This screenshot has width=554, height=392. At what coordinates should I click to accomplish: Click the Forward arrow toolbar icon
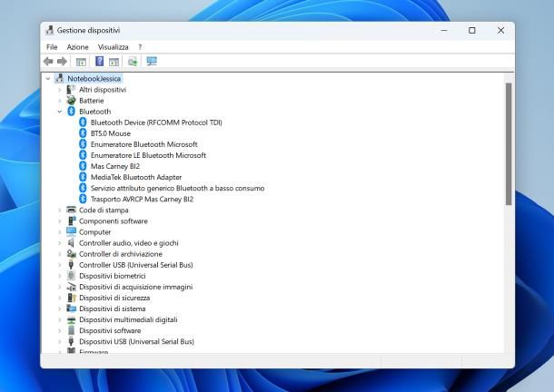click(x=62, y=62)
